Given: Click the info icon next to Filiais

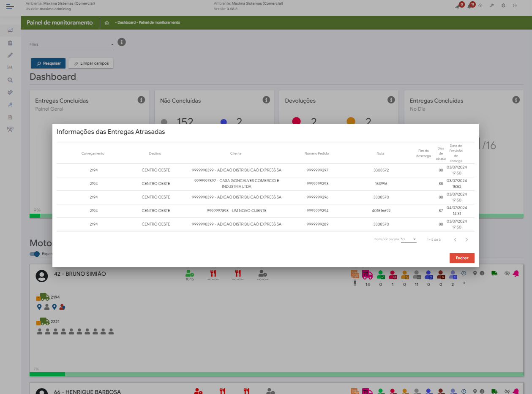Looking at the screenshot, I should [122, 42].
